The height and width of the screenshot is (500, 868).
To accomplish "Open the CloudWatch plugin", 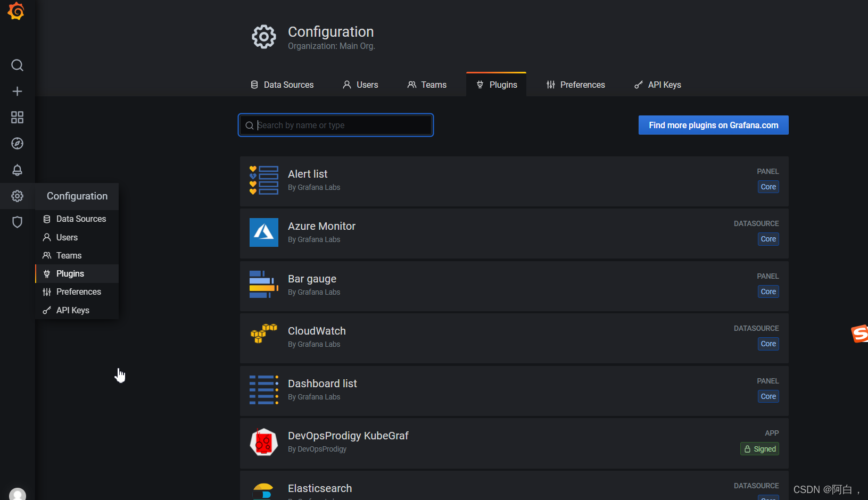I will click(514, 338).
